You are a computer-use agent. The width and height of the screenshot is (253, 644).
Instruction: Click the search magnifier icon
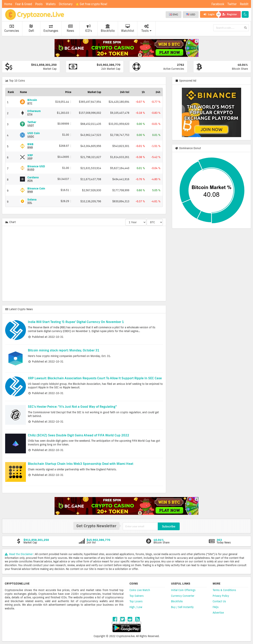pos(245,28)
